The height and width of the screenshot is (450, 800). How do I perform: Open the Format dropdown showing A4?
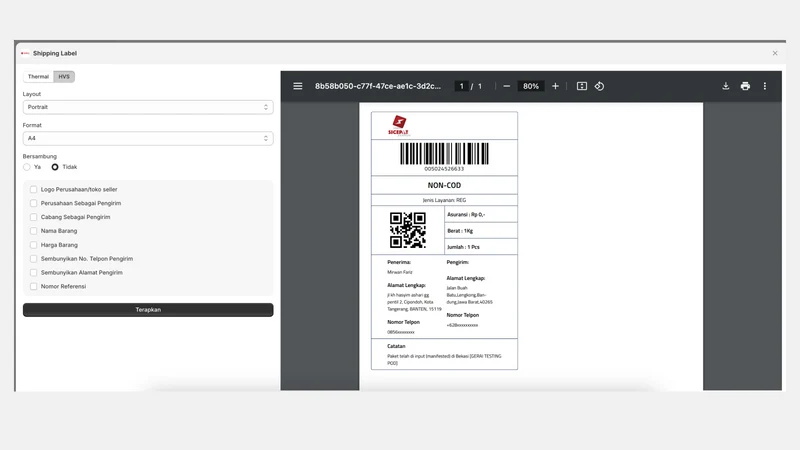(x=148, y=138)
